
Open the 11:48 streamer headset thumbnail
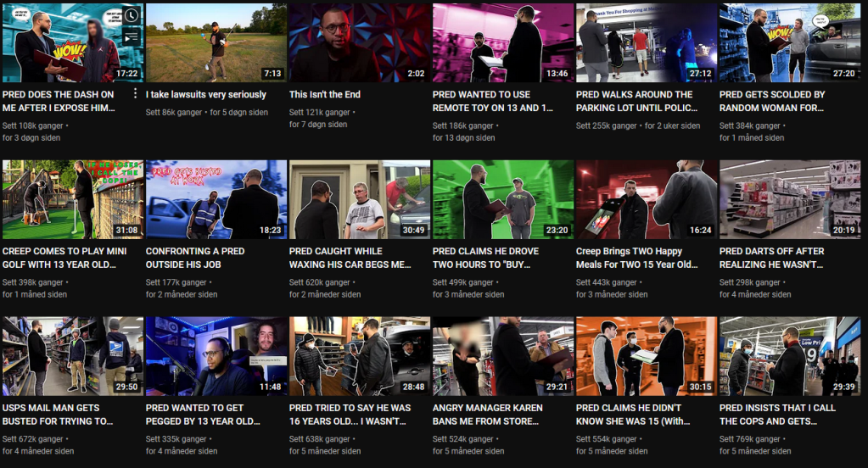click(x=216, y=356)
